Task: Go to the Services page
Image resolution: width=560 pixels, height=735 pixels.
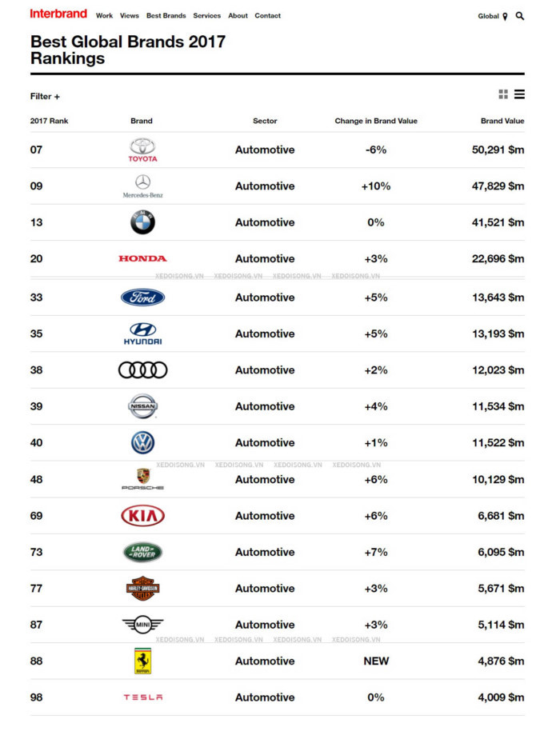Action: pos(207,16)
